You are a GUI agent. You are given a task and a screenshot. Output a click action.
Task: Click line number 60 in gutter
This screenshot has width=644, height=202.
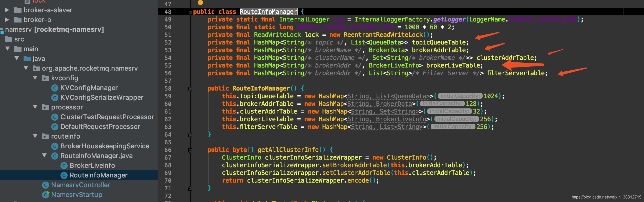pyautogui.click(x=168, y=104)
